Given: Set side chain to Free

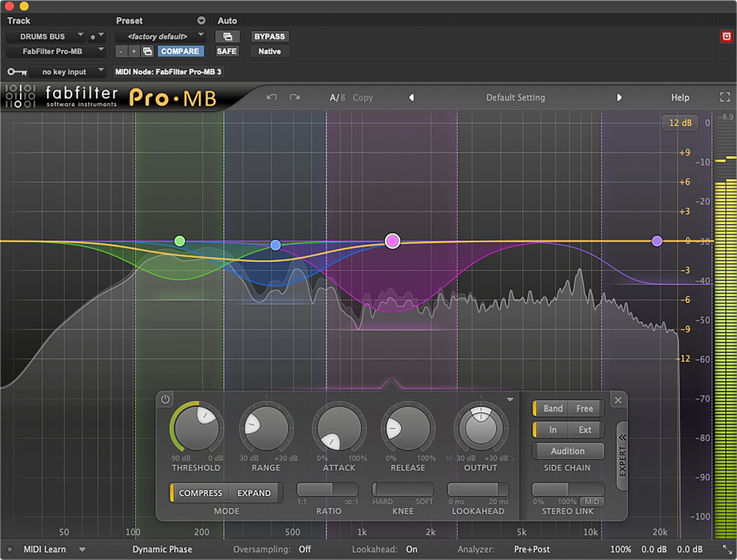Looking at the screenshot, I should pos(584,408).
